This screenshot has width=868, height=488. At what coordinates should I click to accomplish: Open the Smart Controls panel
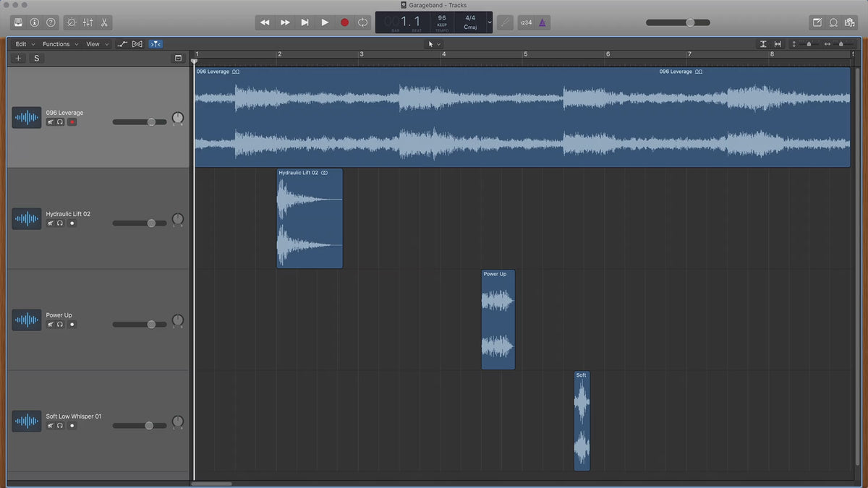tap(71, 22)
